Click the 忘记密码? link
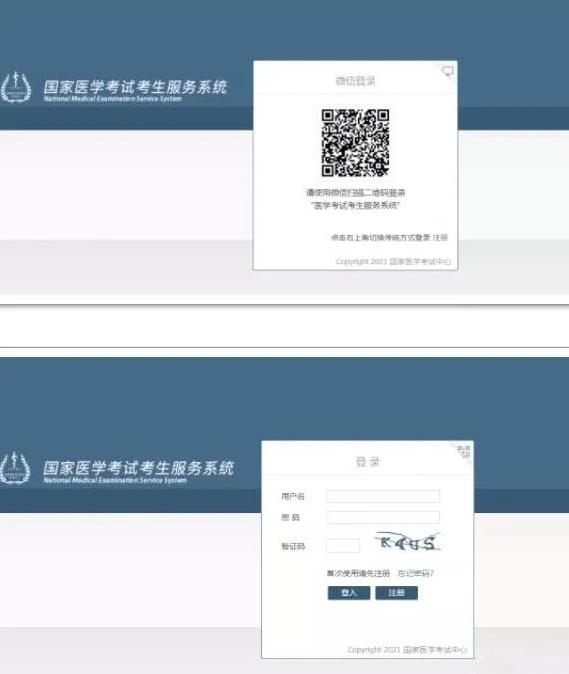This screenshot has height=674, width=569. coord(416,573)
